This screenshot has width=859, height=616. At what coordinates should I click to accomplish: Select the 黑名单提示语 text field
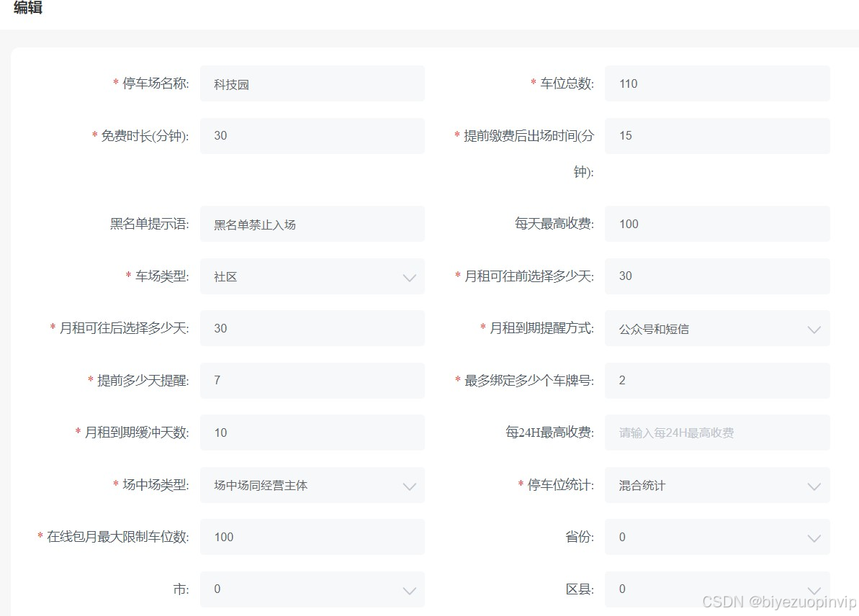tap(312, 224)
